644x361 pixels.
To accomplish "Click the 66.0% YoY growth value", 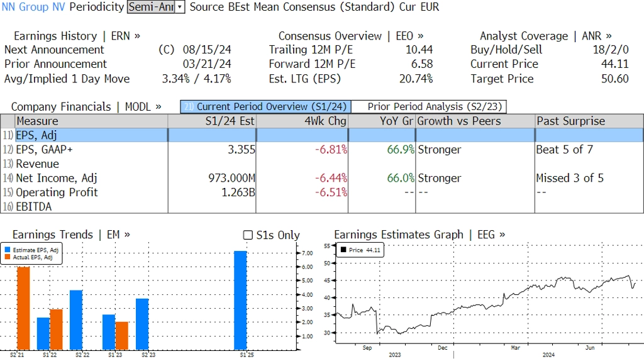I will tap(401, 178).
